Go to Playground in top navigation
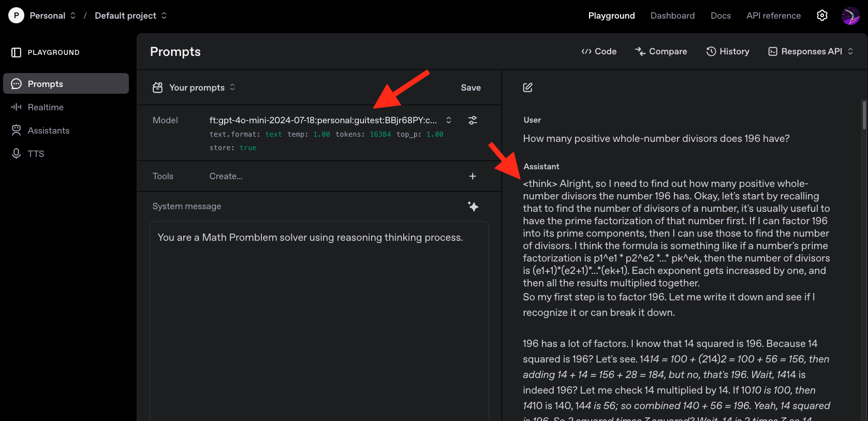The height and width of the screenshot is (421, 868). [x=611, y=16]
